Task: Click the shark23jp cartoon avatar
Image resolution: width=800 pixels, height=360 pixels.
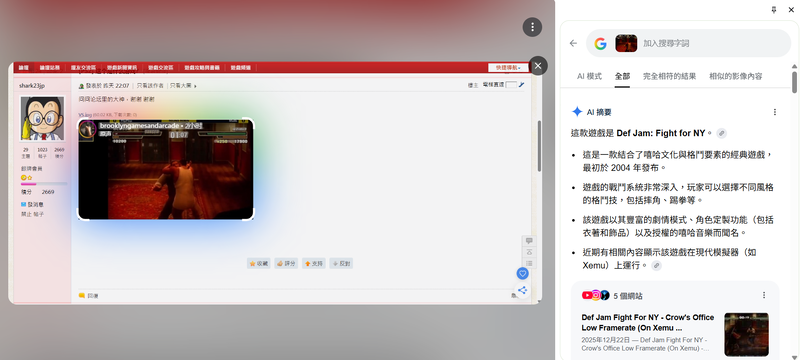Action: coord(42,118)
